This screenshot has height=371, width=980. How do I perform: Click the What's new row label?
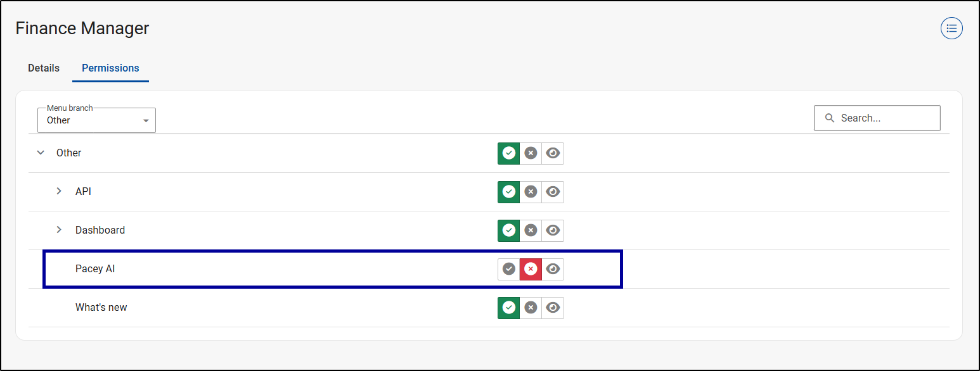[101, 308]
